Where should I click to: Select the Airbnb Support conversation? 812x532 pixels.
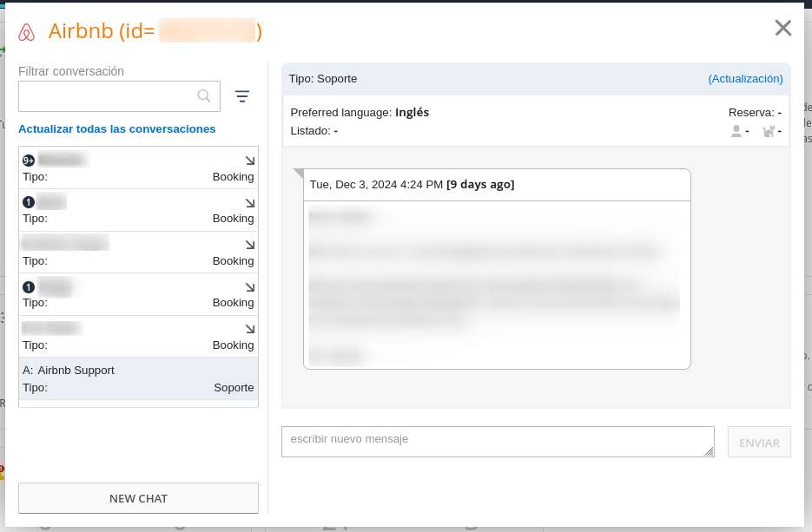(x=138, y=378)
